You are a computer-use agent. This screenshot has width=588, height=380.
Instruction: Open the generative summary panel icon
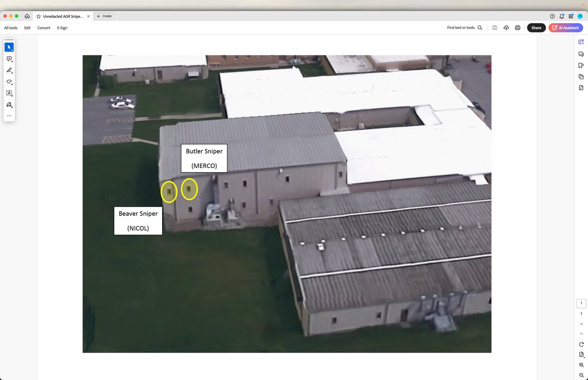pos(581,42)
